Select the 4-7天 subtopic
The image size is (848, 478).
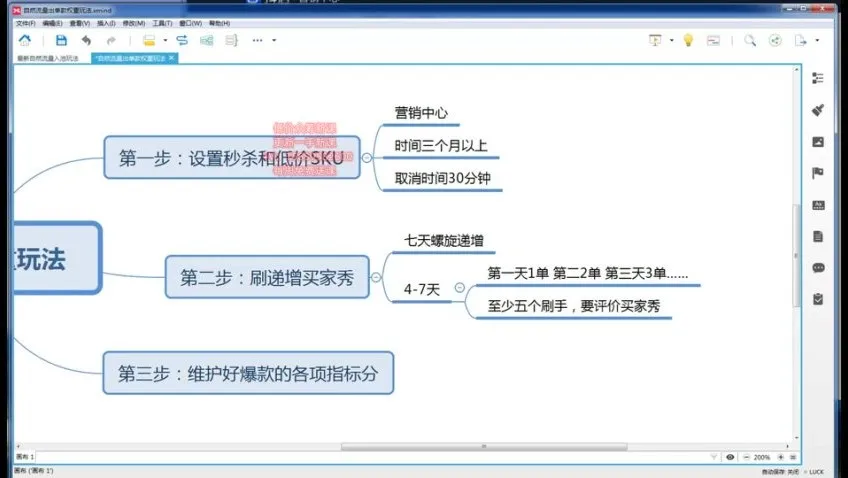coord(422,289)
